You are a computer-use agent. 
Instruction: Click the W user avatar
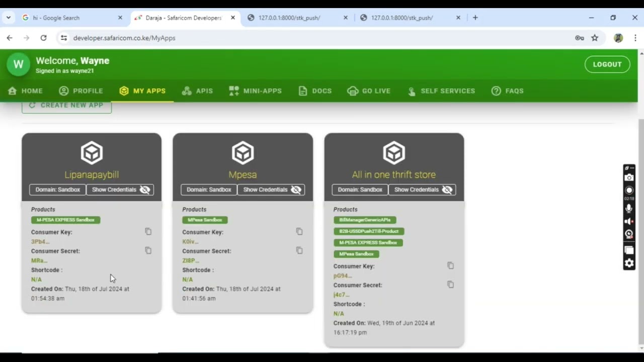coord(19,64)
